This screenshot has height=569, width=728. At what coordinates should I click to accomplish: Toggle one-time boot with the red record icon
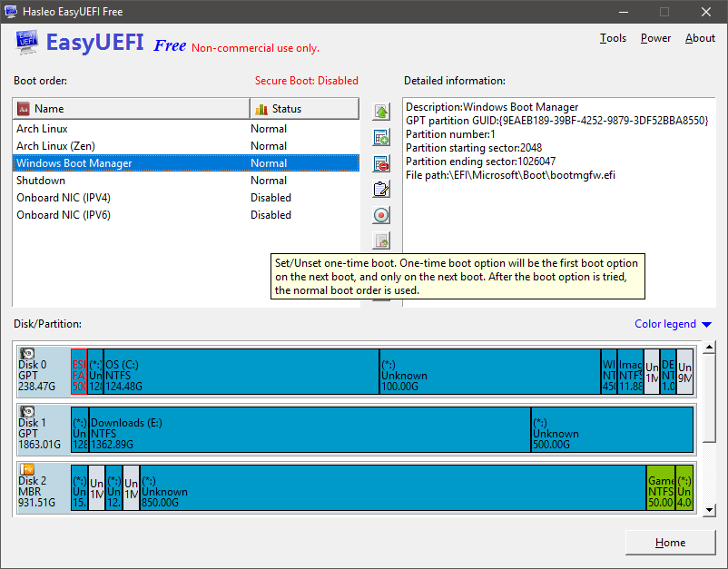[x=381, y=215]
